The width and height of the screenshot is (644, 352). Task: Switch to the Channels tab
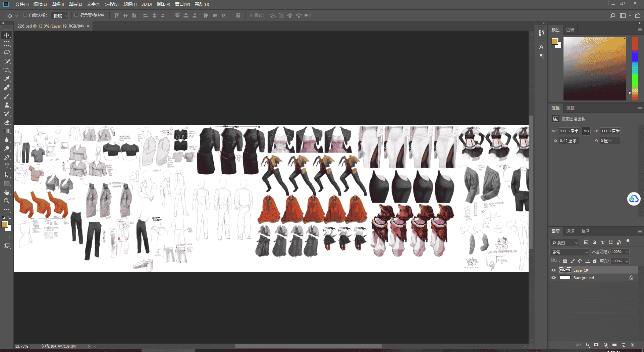pyautogui.click(x=570, y=231)
